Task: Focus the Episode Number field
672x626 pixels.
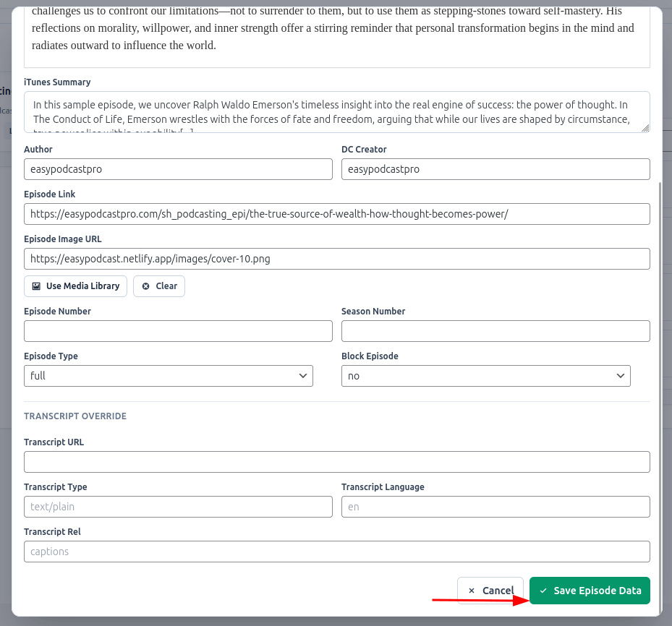Action: [178, 331]
